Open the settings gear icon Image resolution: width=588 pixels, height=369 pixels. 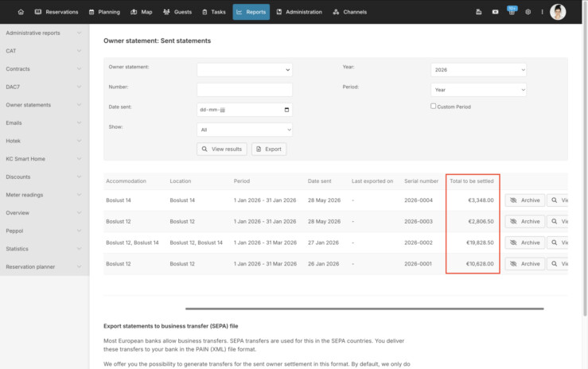pyautogui.click(x=528, y=12)
